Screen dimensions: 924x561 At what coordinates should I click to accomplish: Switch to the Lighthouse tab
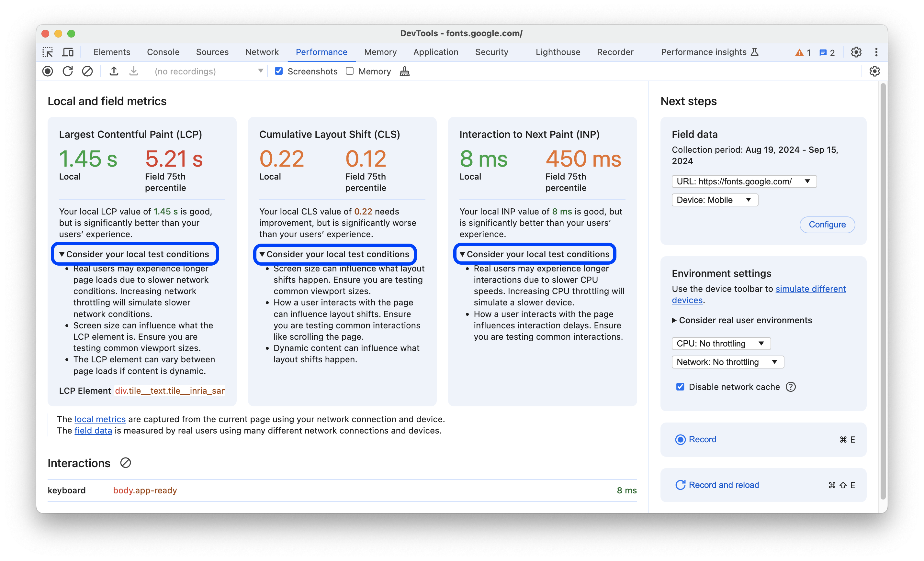tap(558, 51)
